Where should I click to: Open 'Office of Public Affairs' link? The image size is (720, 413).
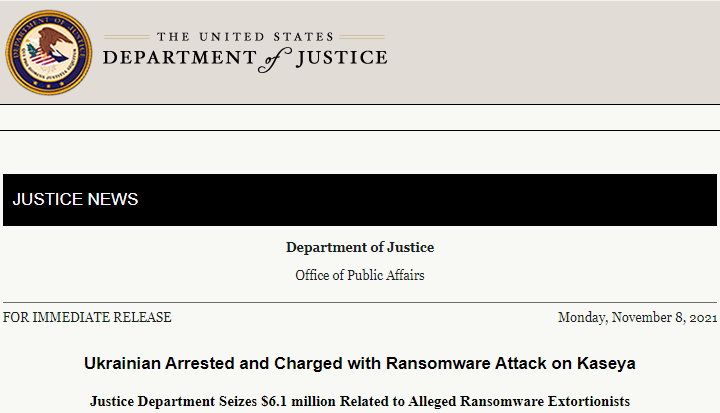pos(360,275)
